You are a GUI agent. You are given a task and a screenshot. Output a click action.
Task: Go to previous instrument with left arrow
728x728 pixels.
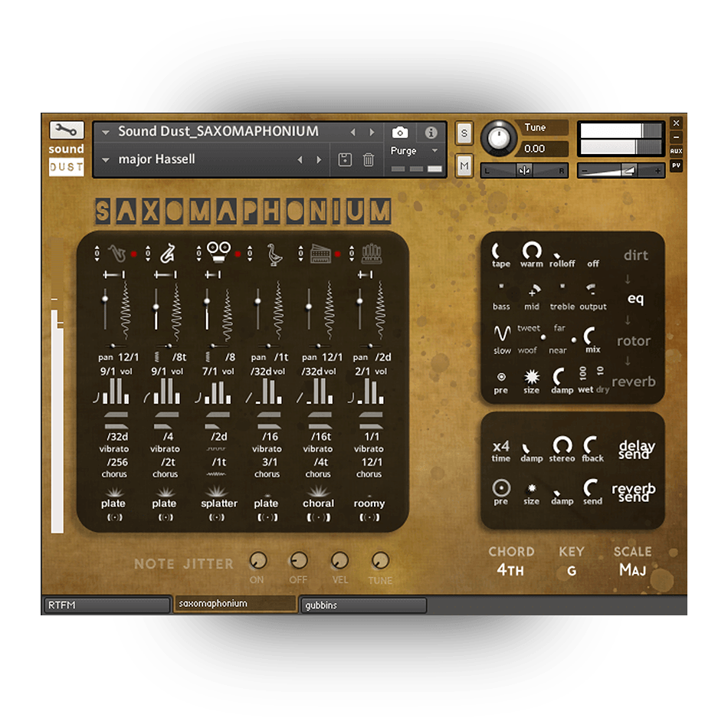(353, 133)
